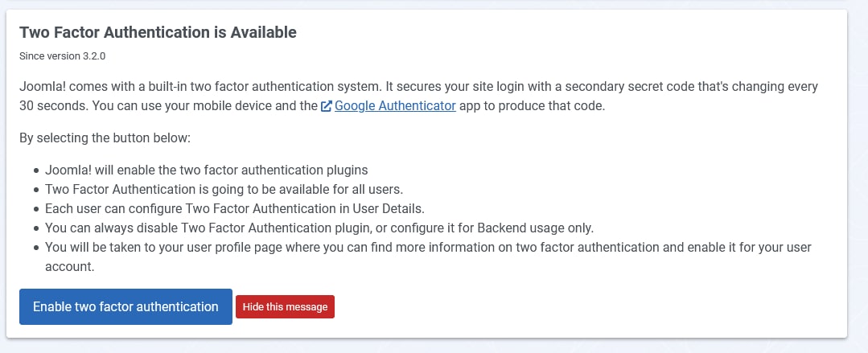Click the bullet dot before You can always
The height and width of the screenshot is (353, 868).
(36, 228)
